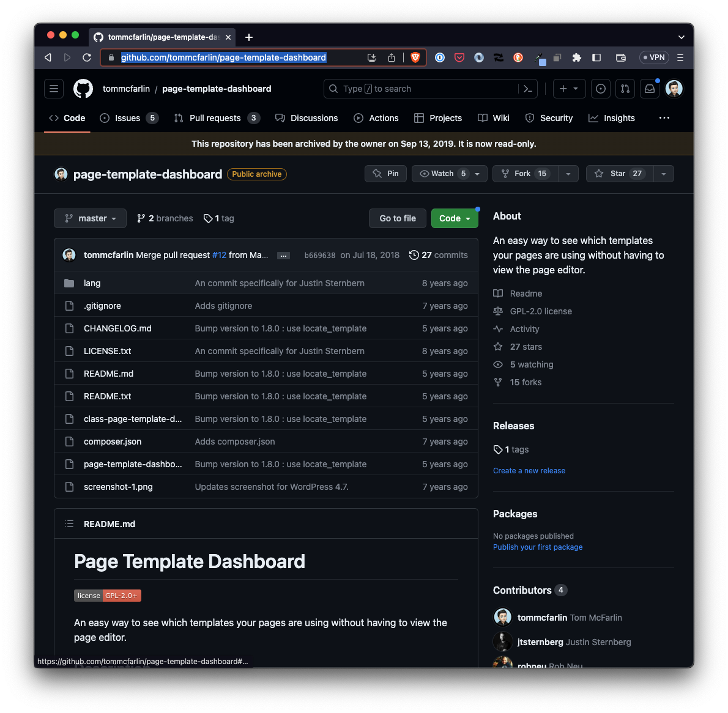
Task: Click the Brave Shields lion icon
Action: tap(415, 57)
